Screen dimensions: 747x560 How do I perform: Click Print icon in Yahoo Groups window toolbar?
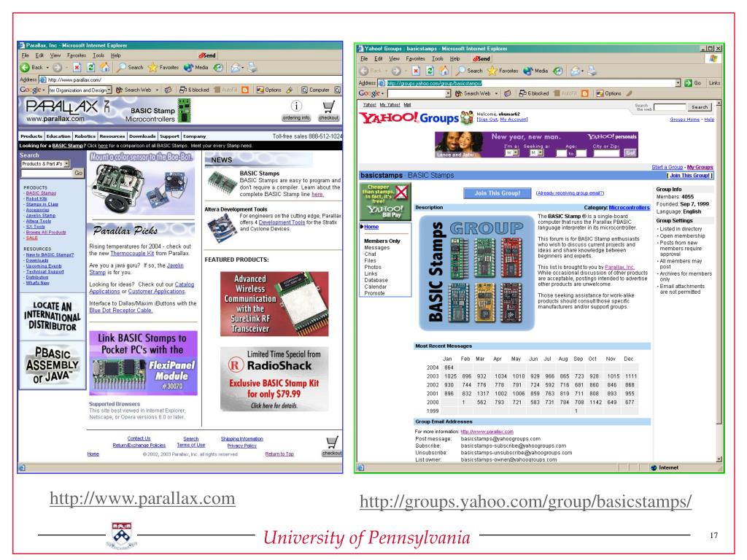coord(592,71)
